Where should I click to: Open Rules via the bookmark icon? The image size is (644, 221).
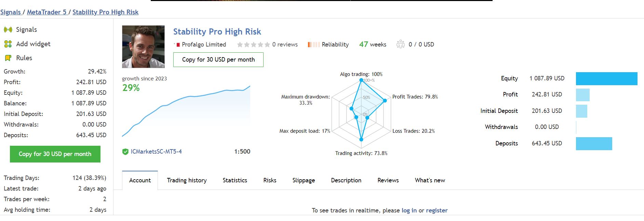(8, 57)
